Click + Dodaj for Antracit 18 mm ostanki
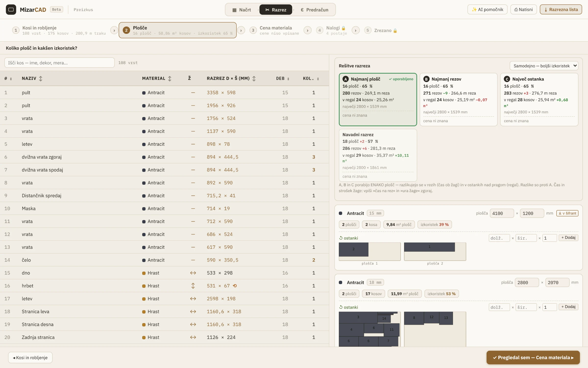This screenshot has height=368, width=588. point(568,307)
